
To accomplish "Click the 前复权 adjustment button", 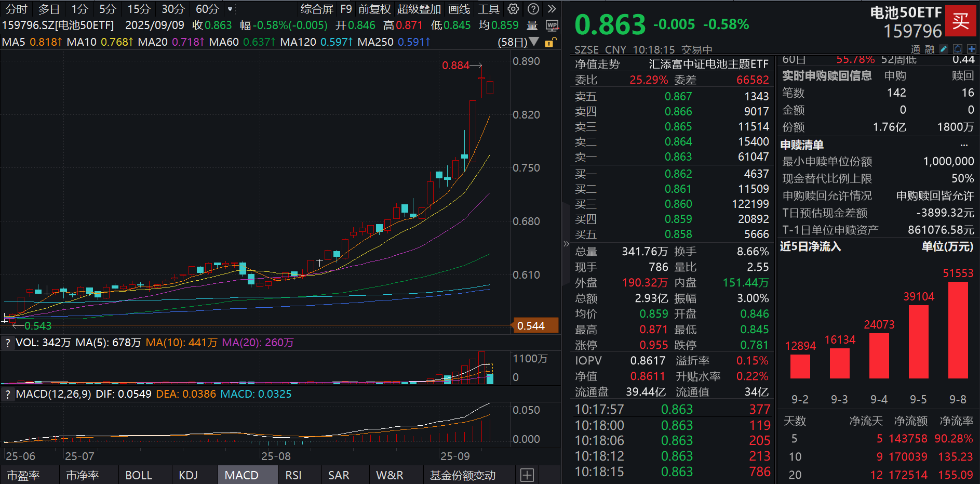I will tap(374, 9).
